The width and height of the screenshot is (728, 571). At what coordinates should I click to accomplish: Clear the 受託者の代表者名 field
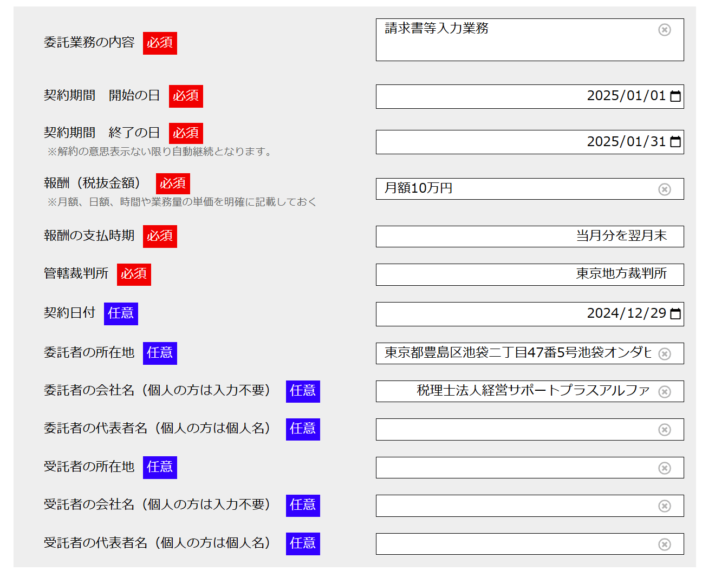click(x=665, y=544)
